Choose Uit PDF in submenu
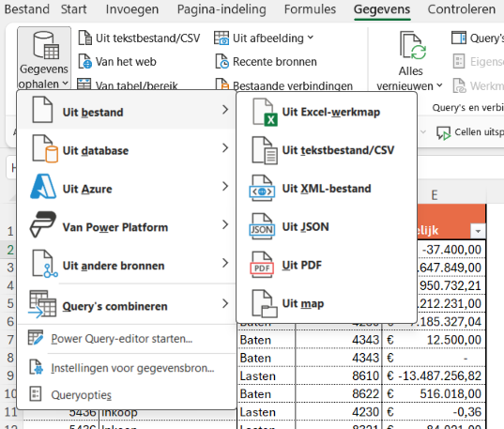 coord(327,265)
